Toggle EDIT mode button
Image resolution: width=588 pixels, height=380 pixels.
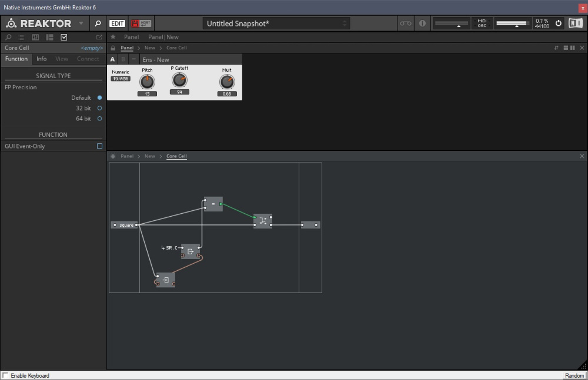point(117,23)
